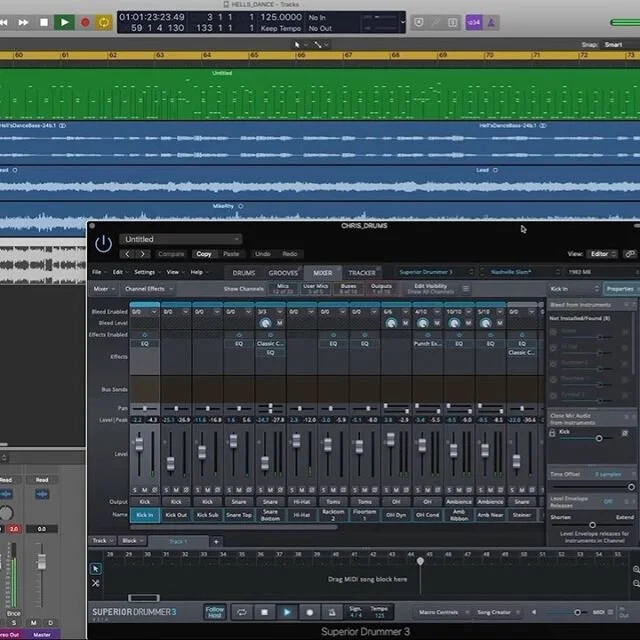Click the Copy button in plugin header
The height and width of the screenshot is (640, 640).
coord(204,254)
